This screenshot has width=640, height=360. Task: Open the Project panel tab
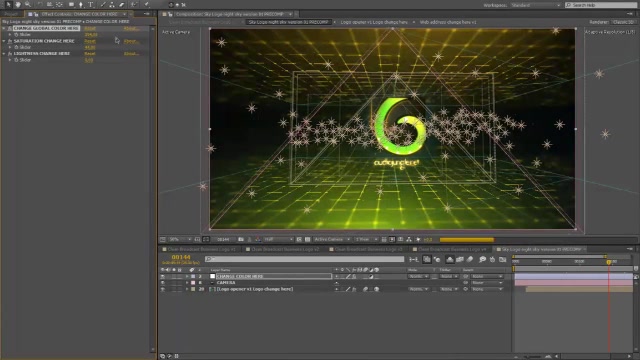(11, 14)
